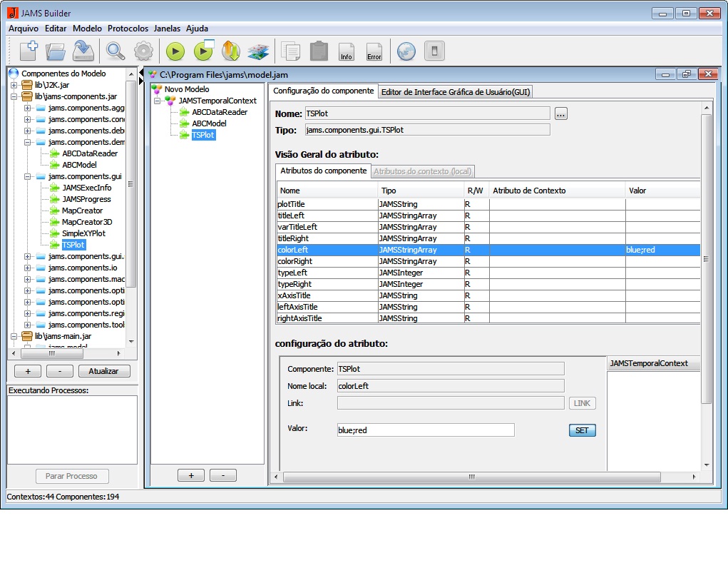This screenshot has width=728, height=578.
Task: Open a model using the folder icon
Action: pos(56,51)
